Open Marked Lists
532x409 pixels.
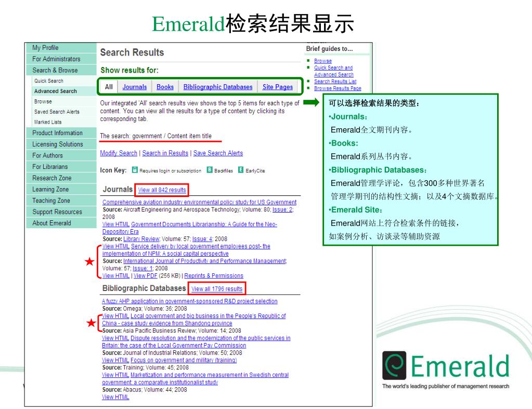point(64,122)
